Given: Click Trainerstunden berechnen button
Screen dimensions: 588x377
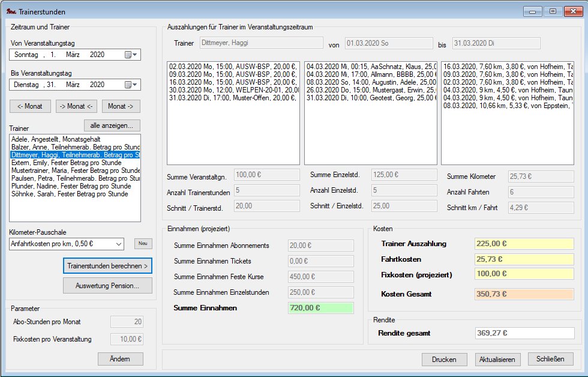Looking at the screenshot, I should click(107, 265).
